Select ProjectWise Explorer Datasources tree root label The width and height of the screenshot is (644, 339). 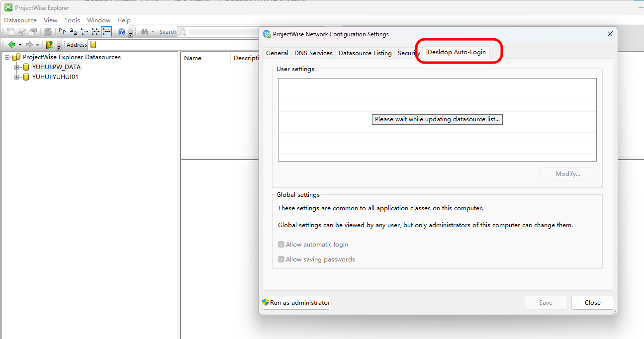pos(72,57)
